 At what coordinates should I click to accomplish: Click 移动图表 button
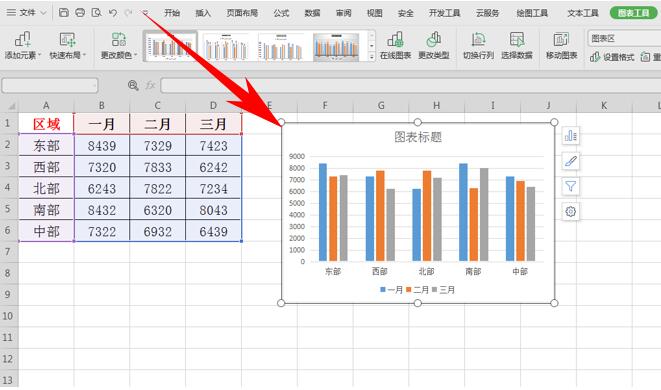pos(562,46)
